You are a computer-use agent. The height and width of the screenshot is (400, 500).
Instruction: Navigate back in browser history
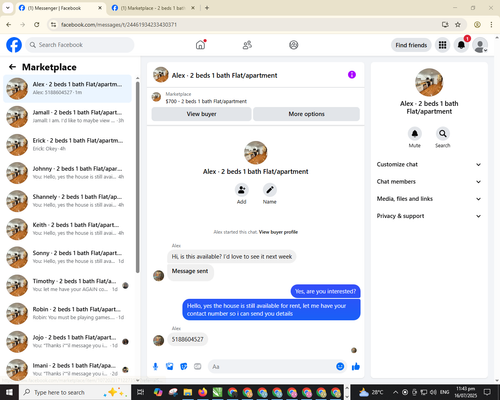click(9, 24)
